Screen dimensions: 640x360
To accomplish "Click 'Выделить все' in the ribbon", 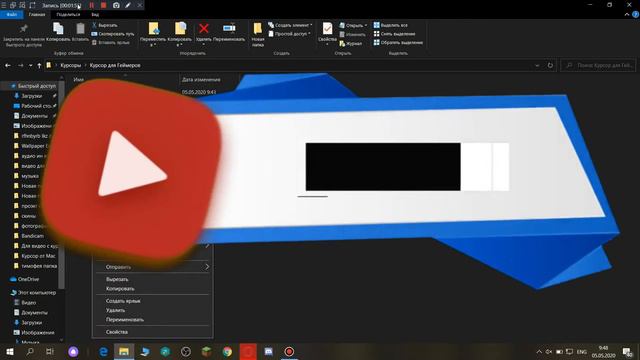I will [391, 25].
